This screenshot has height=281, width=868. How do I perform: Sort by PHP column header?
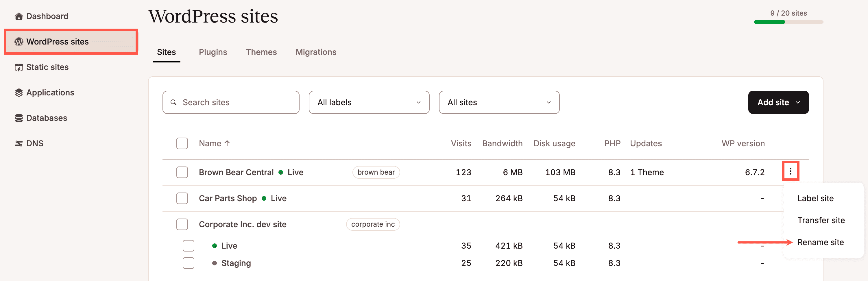pyautogui.click(x=612, y=143)
